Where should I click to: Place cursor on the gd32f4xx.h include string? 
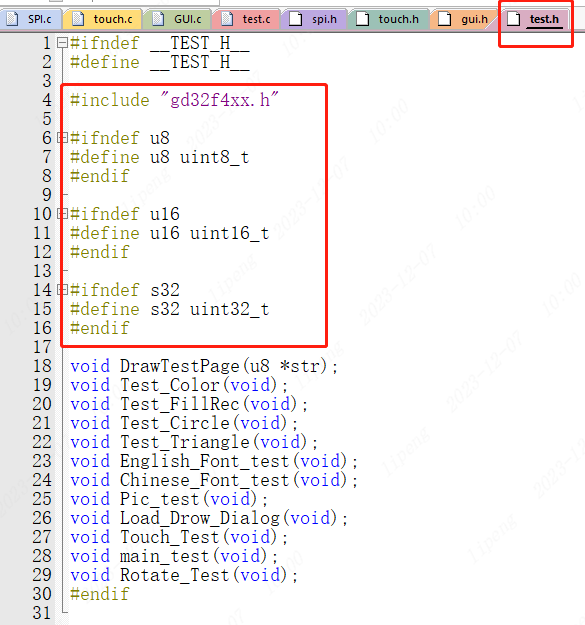[220, 100]
